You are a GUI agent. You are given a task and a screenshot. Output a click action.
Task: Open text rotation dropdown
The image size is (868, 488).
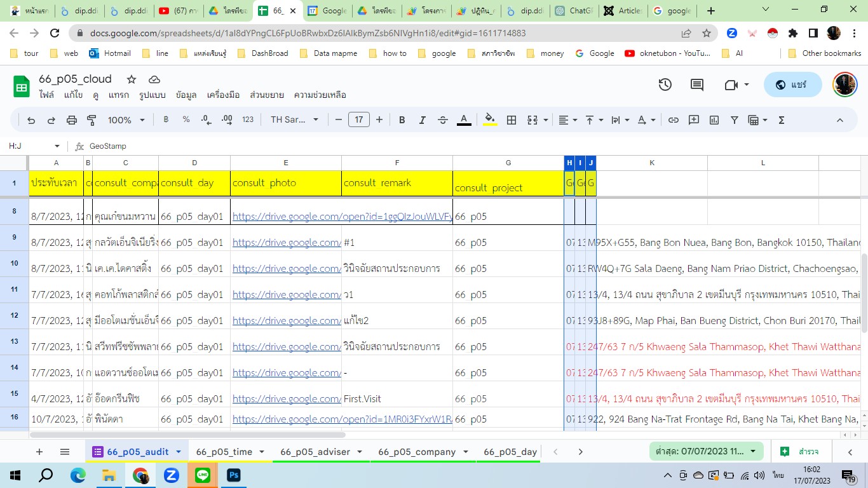click(646, 120)
